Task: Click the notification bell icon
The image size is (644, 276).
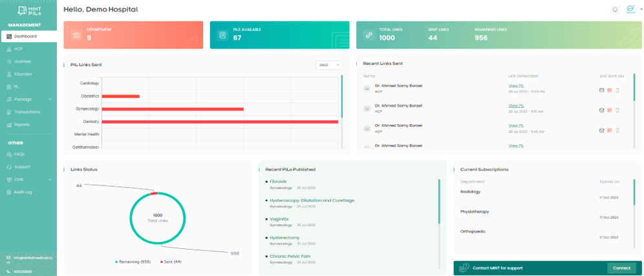Action: pyautogui.click(x=614, y=10)
